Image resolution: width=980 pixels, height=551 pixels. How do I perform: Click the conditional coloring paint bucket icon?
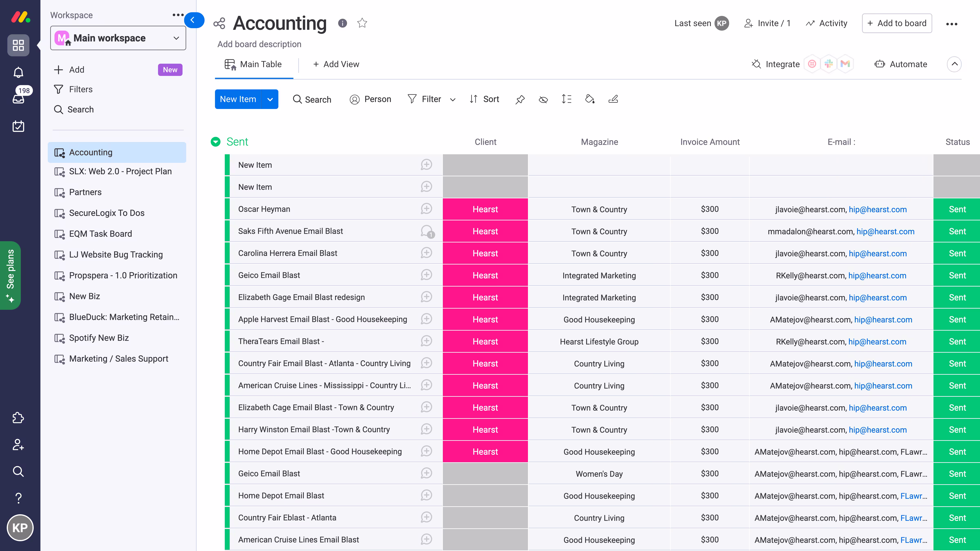coord(590,99)
